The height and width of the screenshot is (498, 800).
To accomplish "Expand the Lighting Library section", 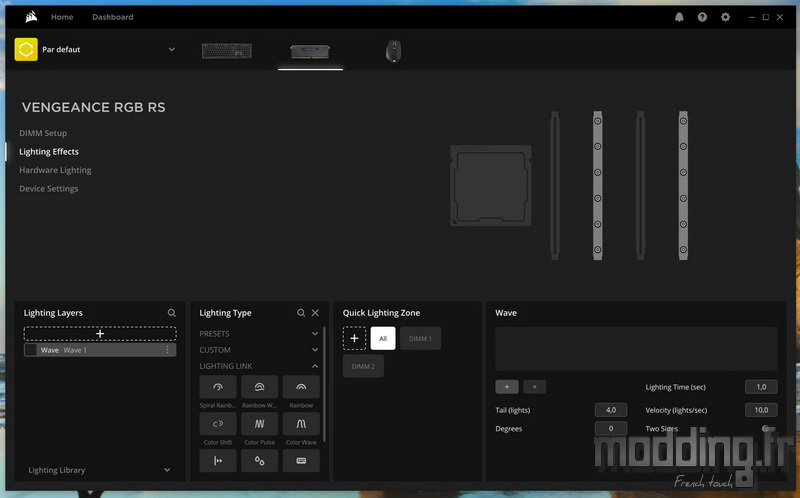I will coord(99,470).
